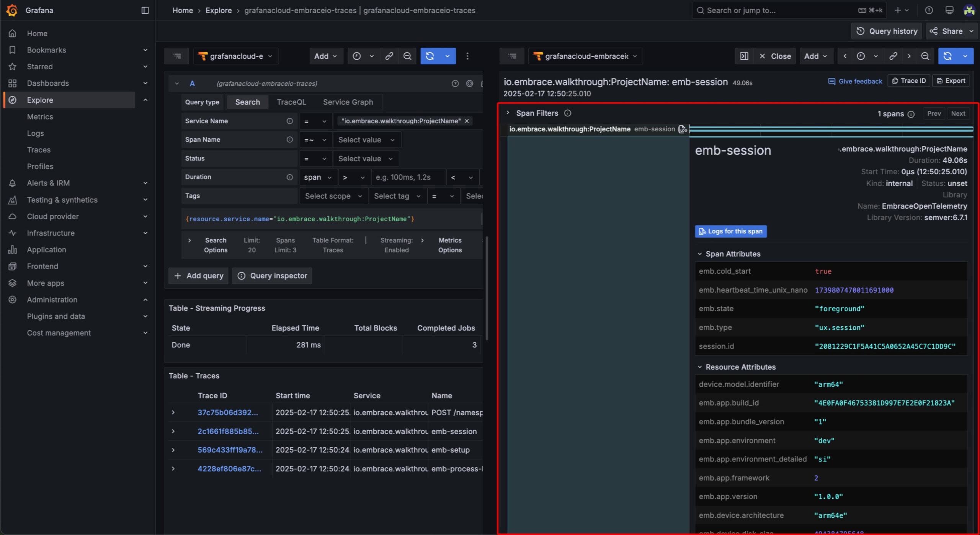
Task: Click the Share button
Action: tap(947, 31)
